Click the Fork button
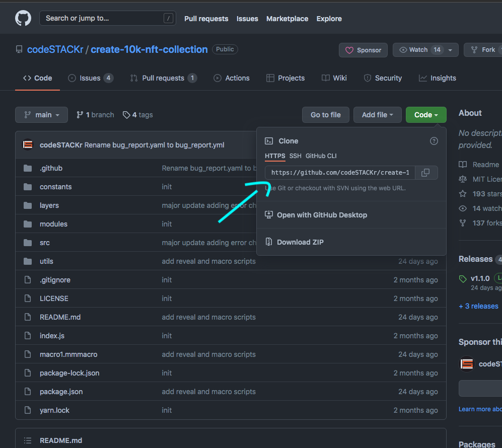 [x=483, y=50]
